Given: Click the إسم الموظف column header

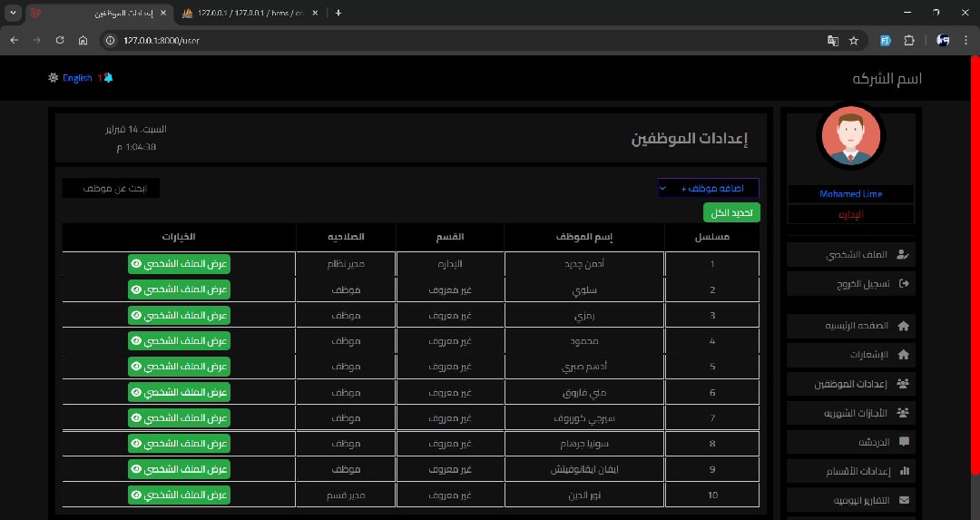Looking at the screenshot, I should pyautogui.click(x=584, y=236).
